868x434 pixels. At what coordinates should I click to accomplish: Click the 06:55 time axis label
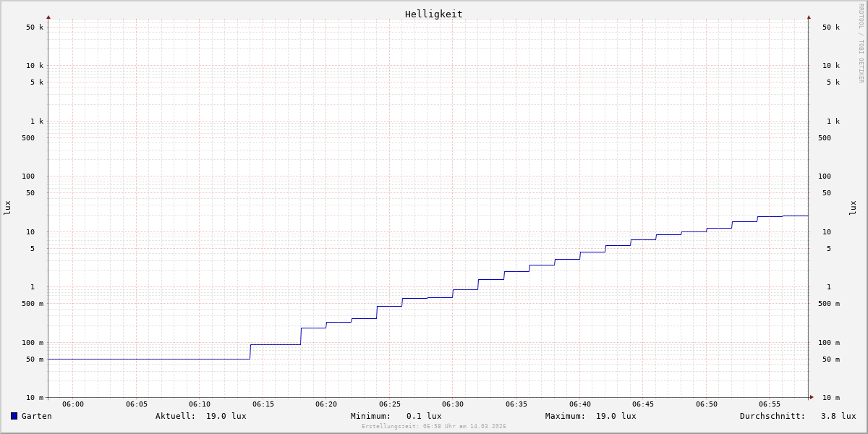[x=770, y=404]
